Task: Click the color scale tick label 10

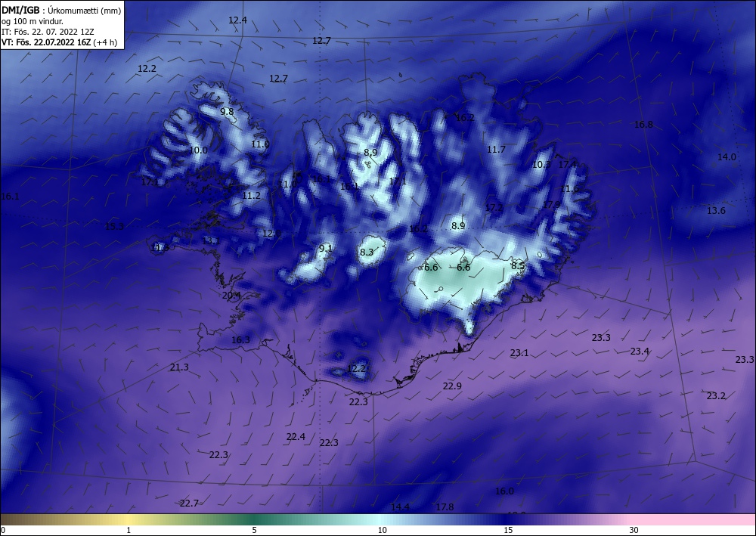Action: [382, 530]
